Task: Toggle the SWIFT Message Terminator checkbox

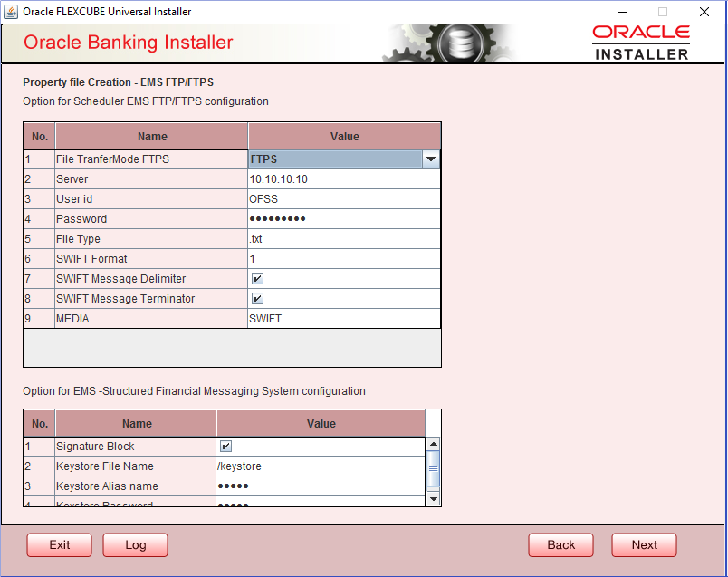Action: 258,299
